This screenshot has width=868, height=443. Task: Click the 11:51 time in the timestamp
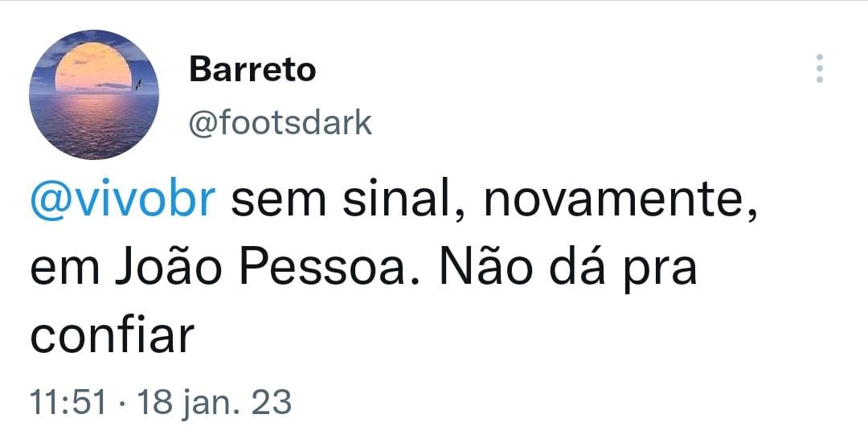pyautogui.click(x=67, y=401)
